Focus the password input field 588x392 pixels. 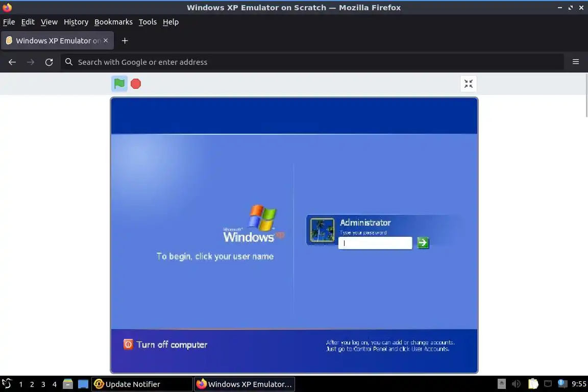click(x=375, y=242)
